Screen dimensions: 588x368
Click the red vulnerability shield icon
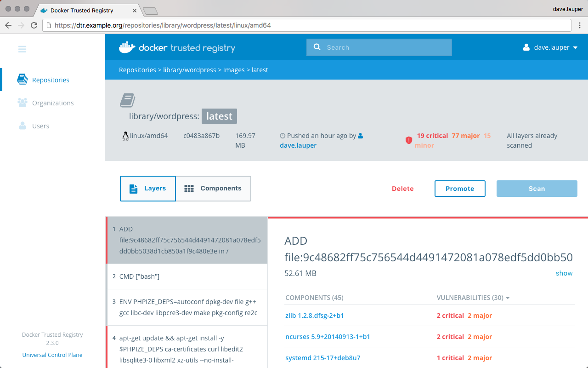click(409, 140)
